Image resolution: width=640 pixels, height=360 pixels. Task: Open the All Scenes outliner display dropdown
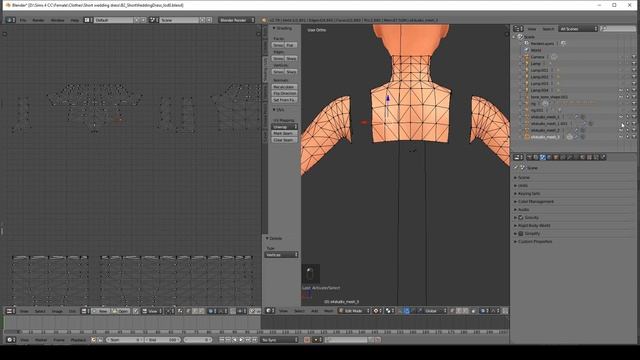pos(578,29)
